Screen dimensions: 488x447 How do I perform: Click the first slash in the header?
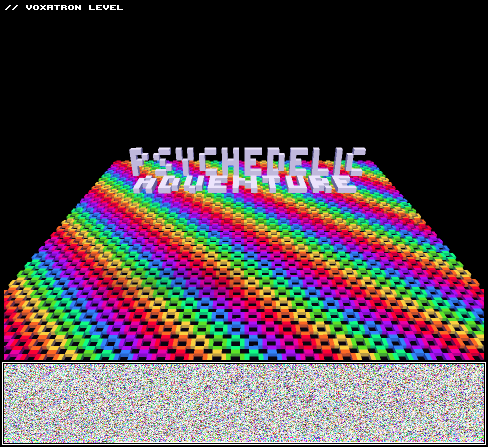pos(8,7)
